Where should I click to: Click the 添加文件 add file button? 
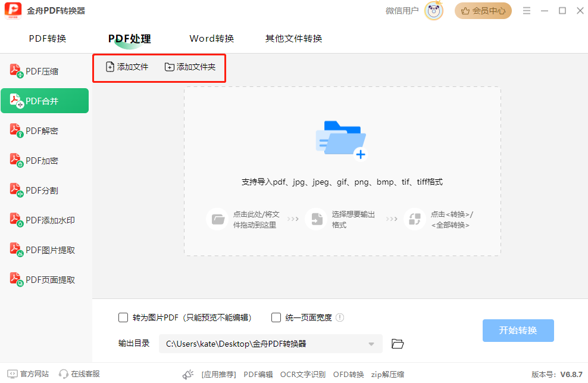point(127,67)
